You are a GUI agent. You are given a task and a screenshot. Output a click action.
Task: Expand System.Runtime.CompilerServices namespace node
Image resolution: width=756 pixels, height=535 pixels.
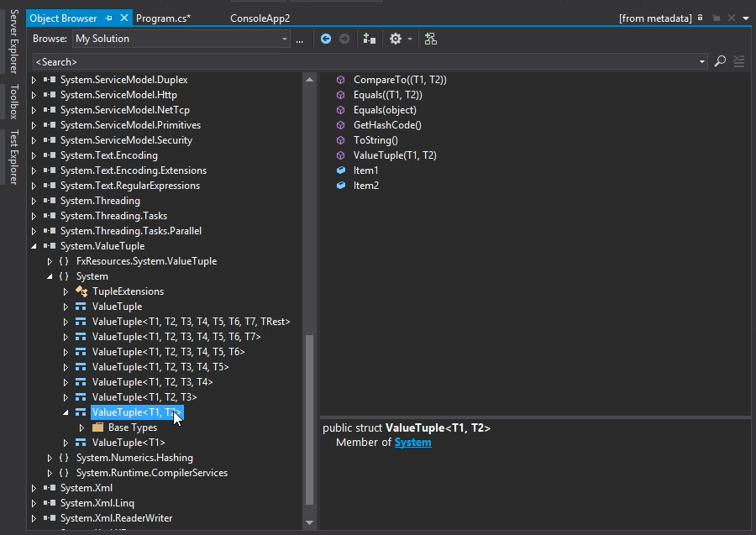(x=50, y=473)
